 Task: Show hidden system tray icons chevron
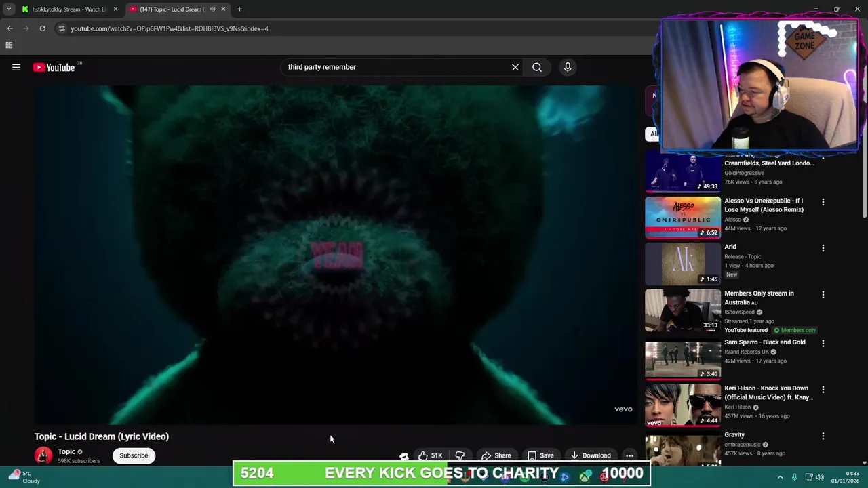point(780,477)
